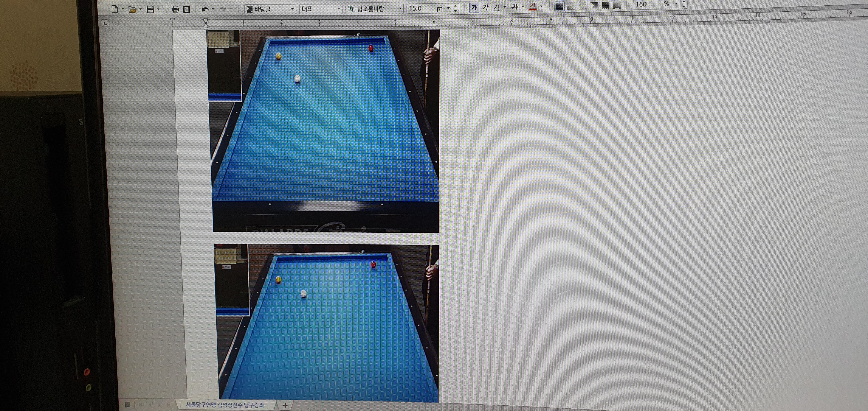
Task: Open the 함초롬바탕 font name dropdown
Action: [400, 9]
